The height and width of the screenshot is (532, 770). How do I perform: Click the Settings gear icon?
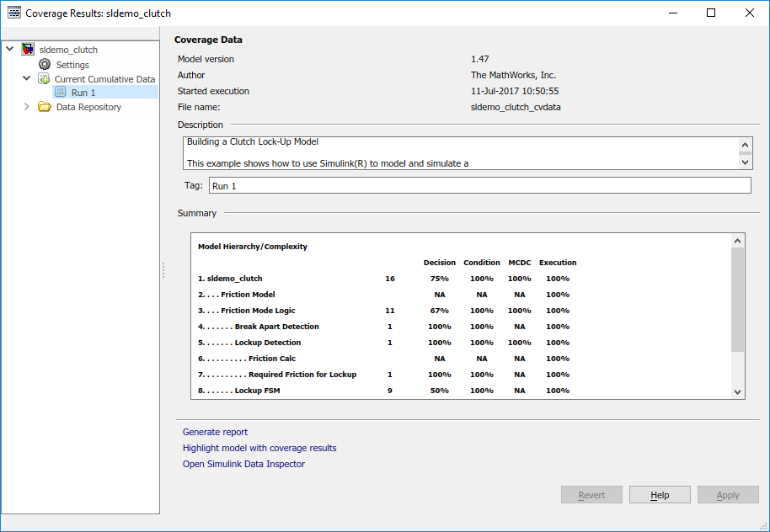[x=45, y=65]
